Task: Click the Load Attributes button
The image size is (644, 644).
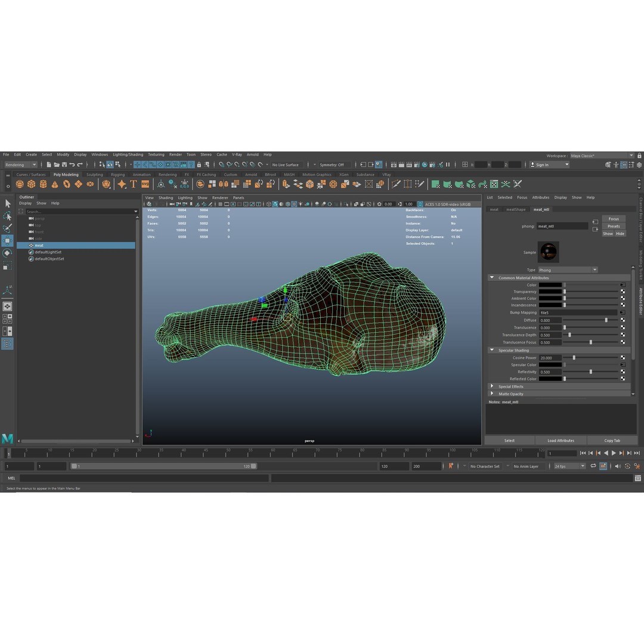Action: [561, 440]
